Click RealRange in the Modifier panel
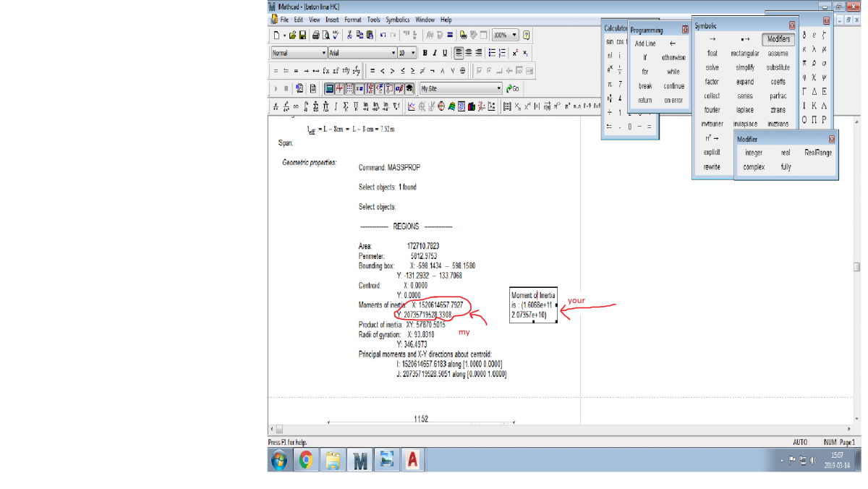868x489 pixels. tap(818, 153)
